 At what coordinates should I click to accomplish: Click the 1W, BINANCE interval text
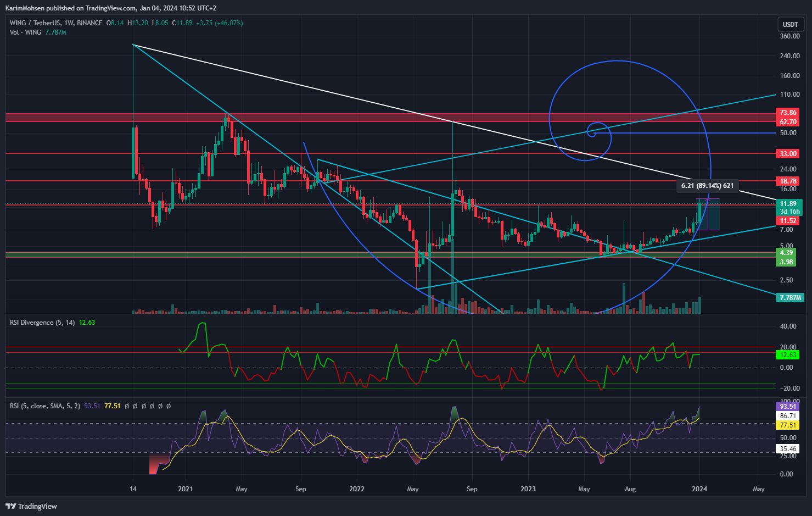coord(83,23)
